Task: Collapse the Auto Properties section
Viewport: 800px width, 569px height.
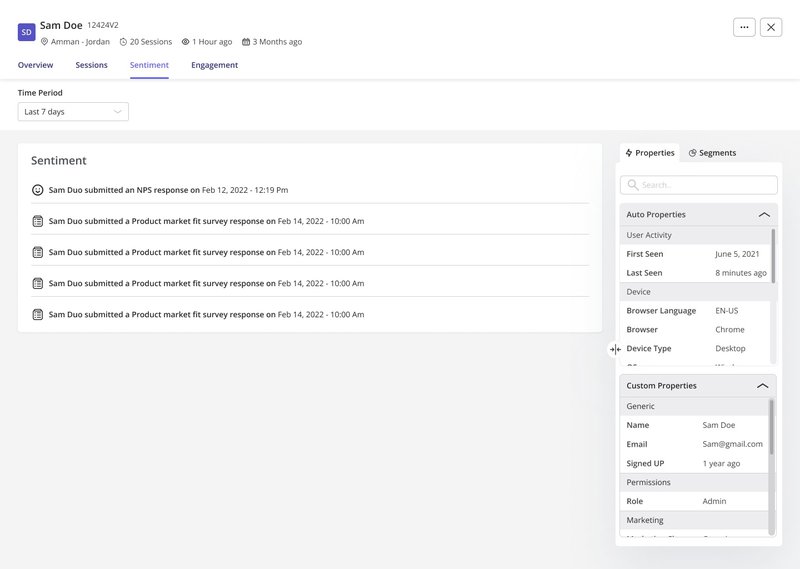Action: point(764,215)
